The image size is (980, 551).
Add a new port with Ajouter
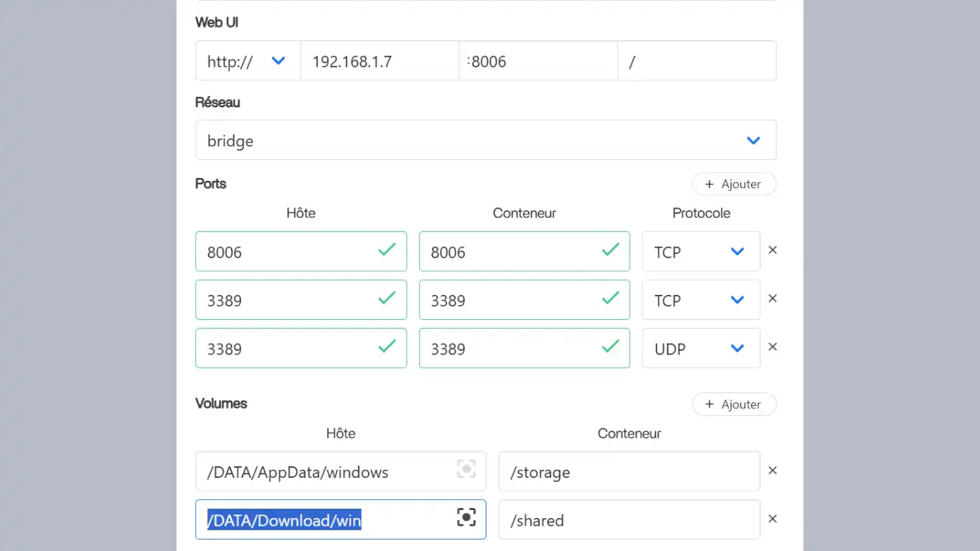click(x=733, y=184)
